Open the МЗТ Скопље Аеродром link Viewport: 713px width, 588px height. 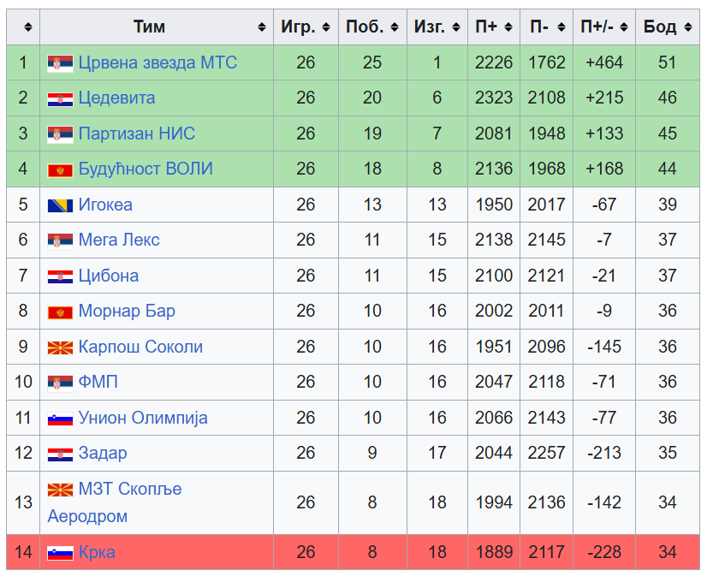(x=115, y=502)
